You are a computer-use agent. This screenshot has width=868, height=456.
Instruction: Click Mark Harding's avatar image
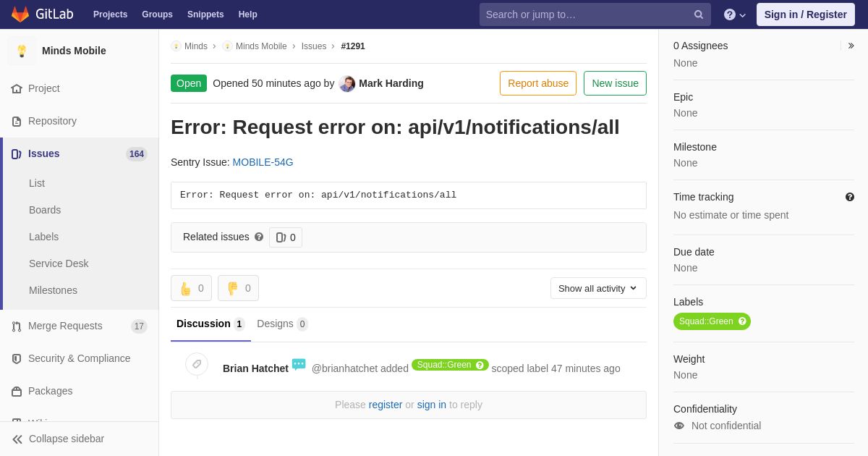click(347, 84)
